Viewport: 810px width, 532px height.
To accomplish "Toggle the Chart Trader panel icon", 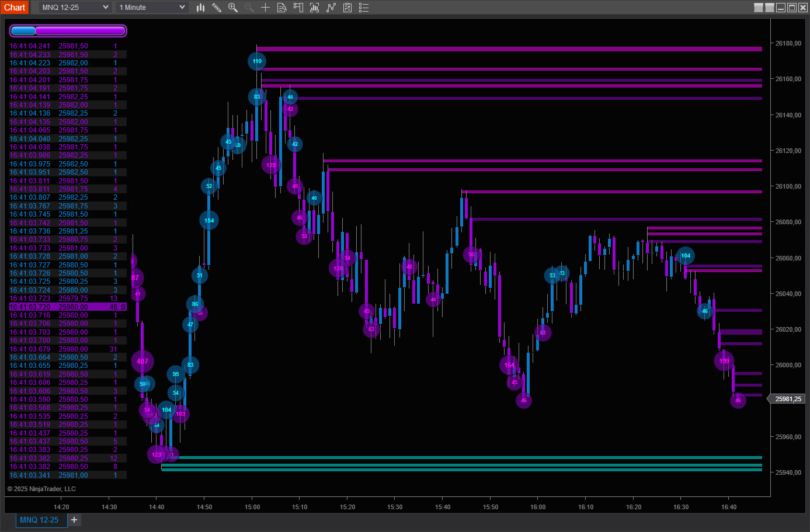I will (x=298, y=8).
